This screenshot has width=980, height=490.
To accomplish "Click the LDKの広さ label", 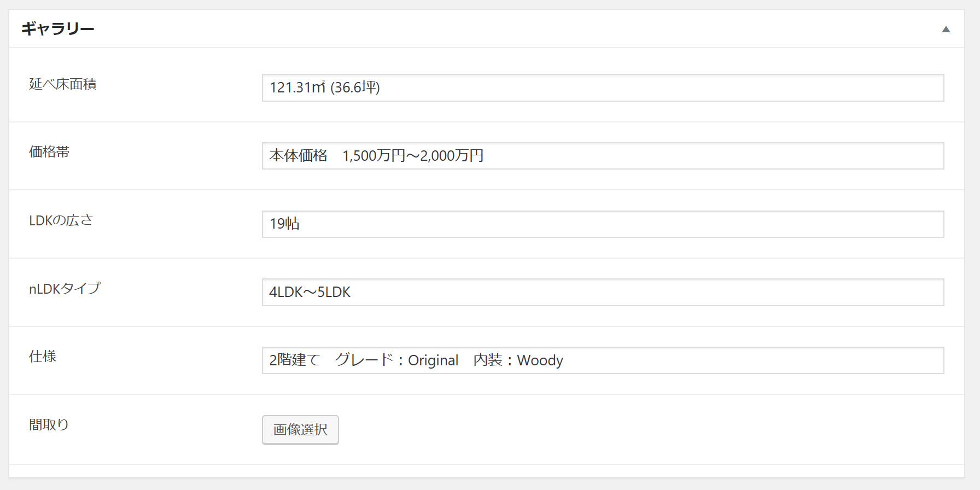I will tap(61, 220).
